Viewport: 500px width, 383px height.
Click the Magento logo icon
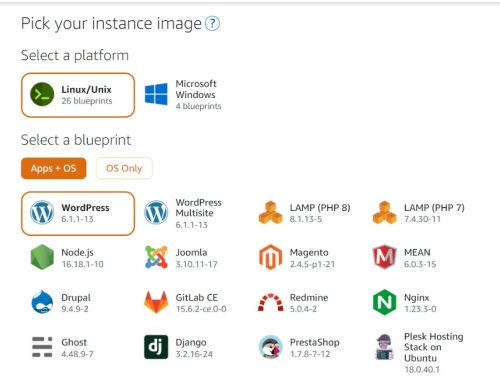coord(271,257)
